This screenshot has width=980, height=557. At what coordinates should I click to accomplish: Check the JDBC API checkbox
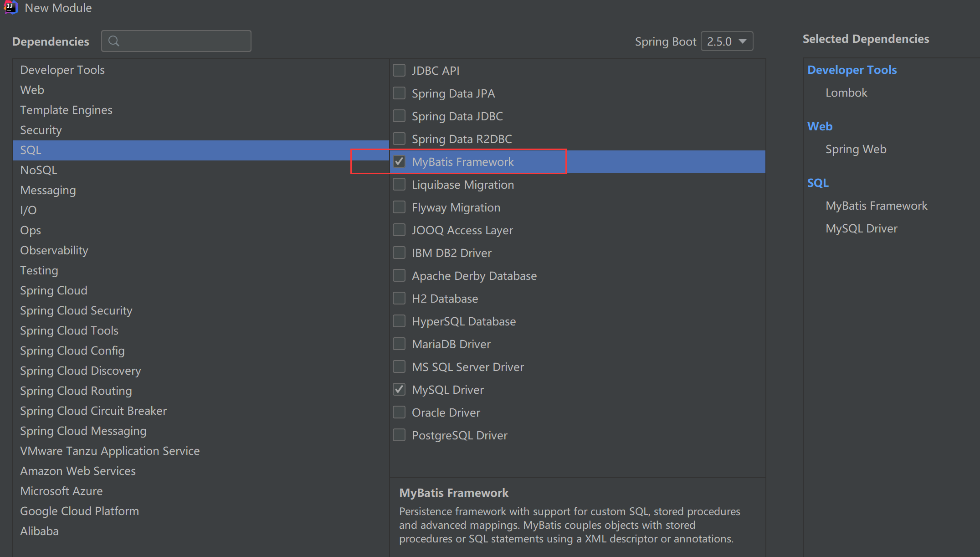click(x=399, y=70)
